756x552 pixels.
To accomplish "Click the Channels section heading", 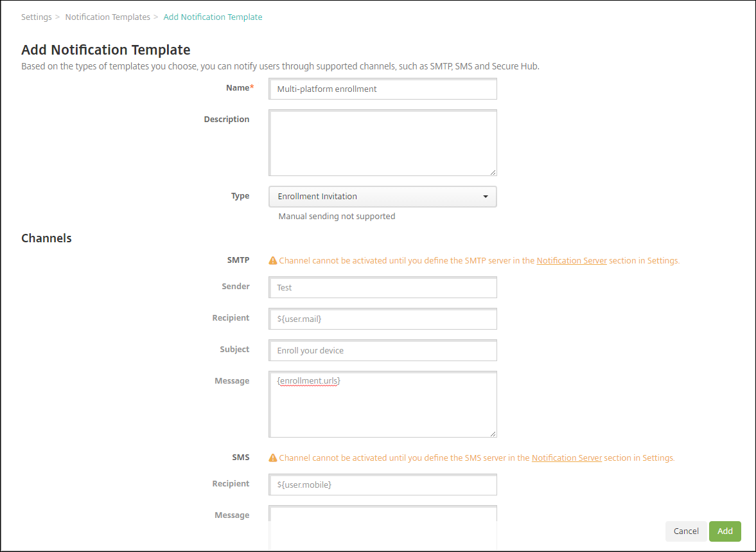I will pyautogui.click(x=46, y=238).
